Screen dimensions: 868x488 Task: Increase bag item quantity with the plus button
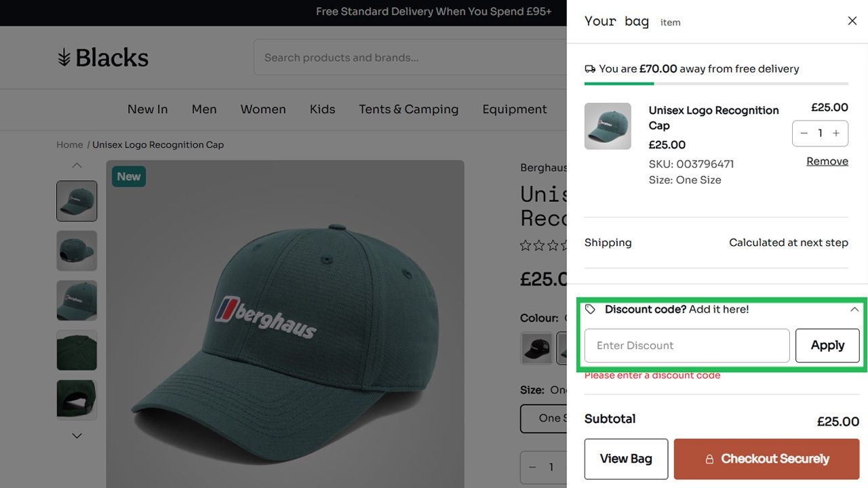(x=836, y=134)
